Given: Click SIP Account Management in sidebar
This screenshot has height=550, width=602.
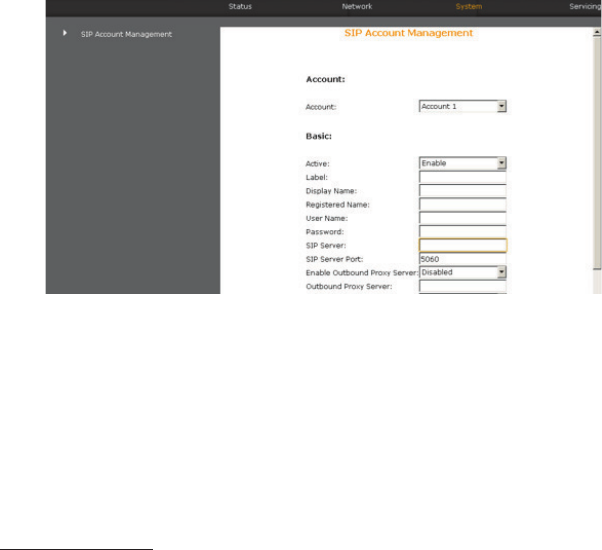Looking at the screenshot, I should click(126, 35).
